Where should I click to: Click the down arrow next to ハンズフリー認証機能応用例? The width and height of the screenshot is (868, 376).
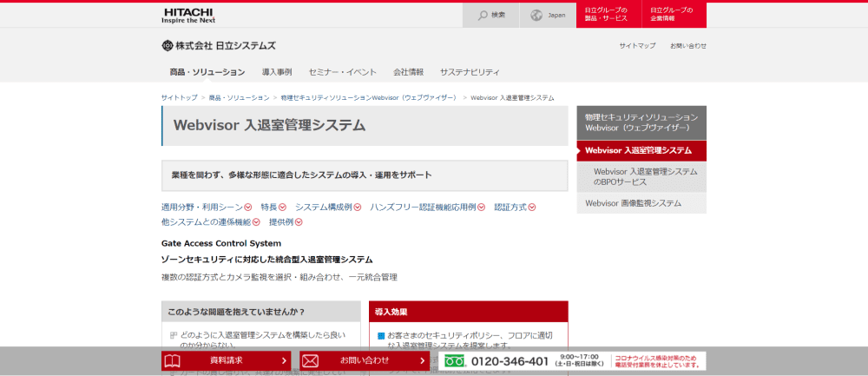(x=482, y=208)
